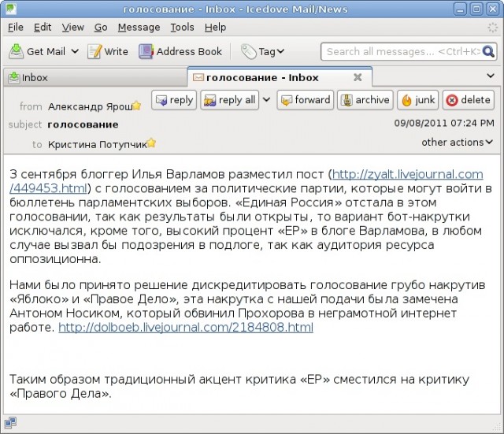Open the Get Mail dropdown arrow
This screenshot has width=504, height=434.
(x=75, y=51)
